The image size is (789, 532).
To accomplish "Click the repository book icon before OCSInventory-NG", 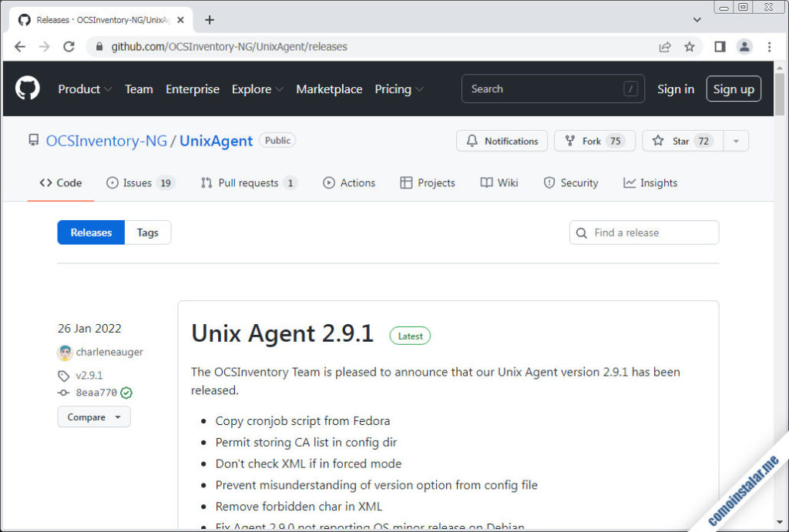I will point(32,140).
